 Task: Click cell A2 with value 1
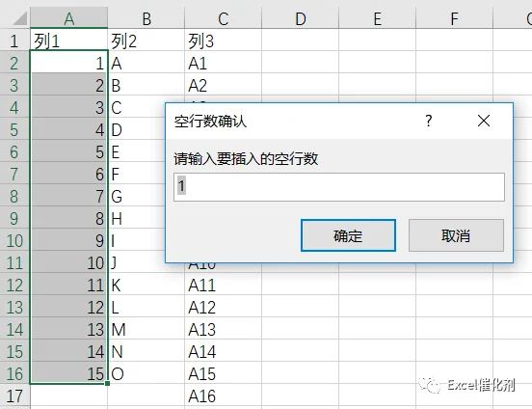pyautogui.click(x=68, y=63)
